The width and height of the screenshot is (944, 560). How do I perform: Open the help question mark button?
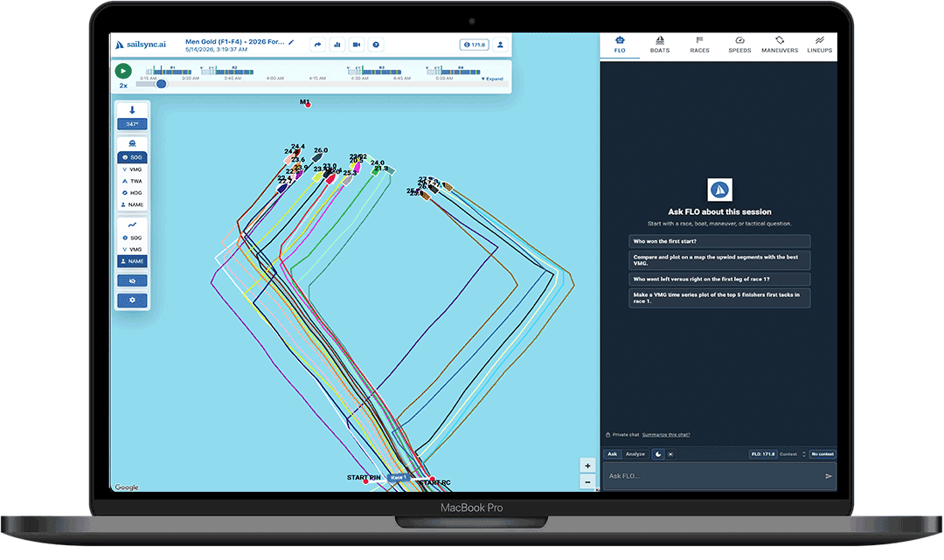(x=376, y=45)
